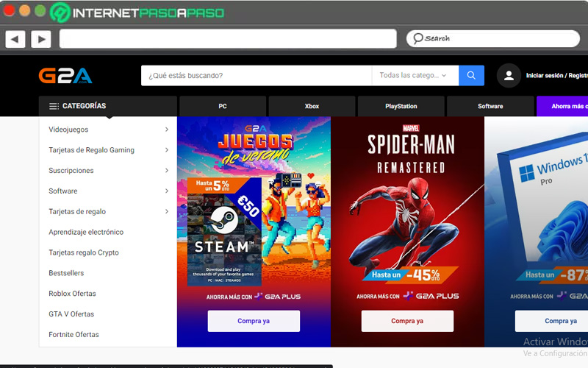Open Bestsellers category
Viewport: 588px width, 368px height.
point(66,273)
